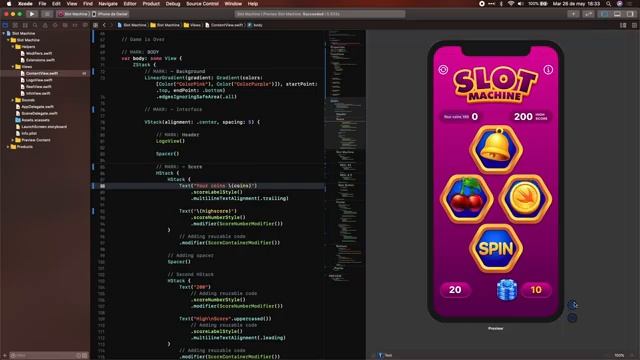The image size is (640, 360).
Task: Open the Breakpoint navigator tab
Action: (75, 25)
